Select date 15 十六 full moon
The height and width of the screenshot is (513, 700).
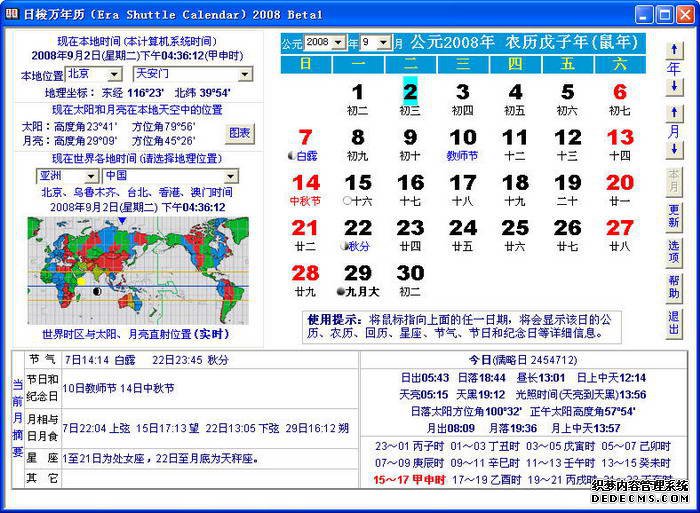click(358, 190)
